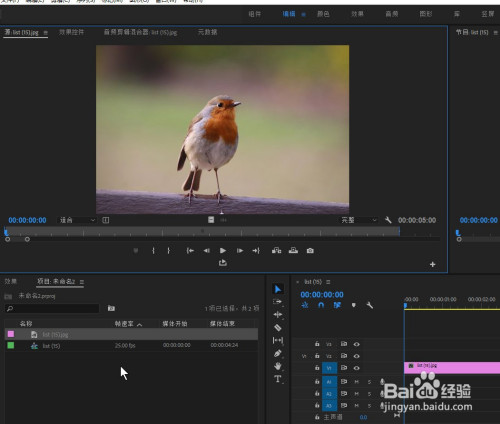Open the source monitor button editor plus

point(432,264)
